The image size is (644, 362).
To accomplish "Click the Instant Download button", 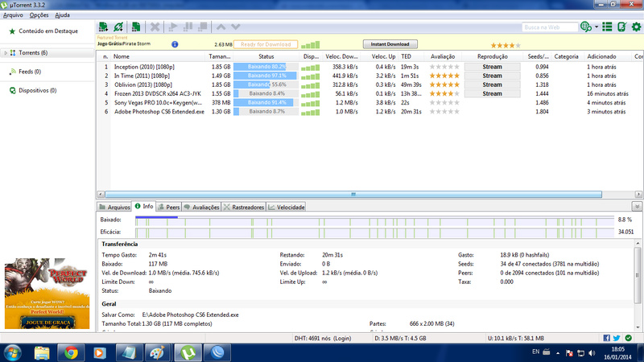I will click(390, 44).
